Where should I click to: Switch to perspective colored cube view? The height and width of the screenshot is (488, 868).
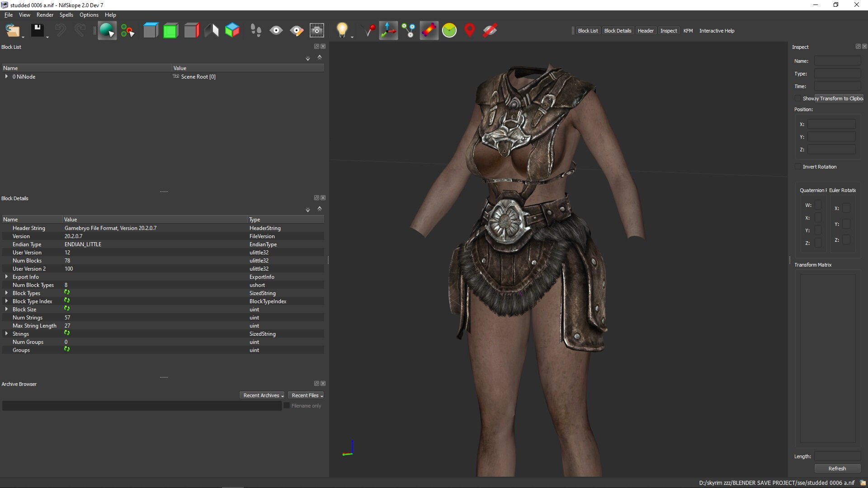232,31
